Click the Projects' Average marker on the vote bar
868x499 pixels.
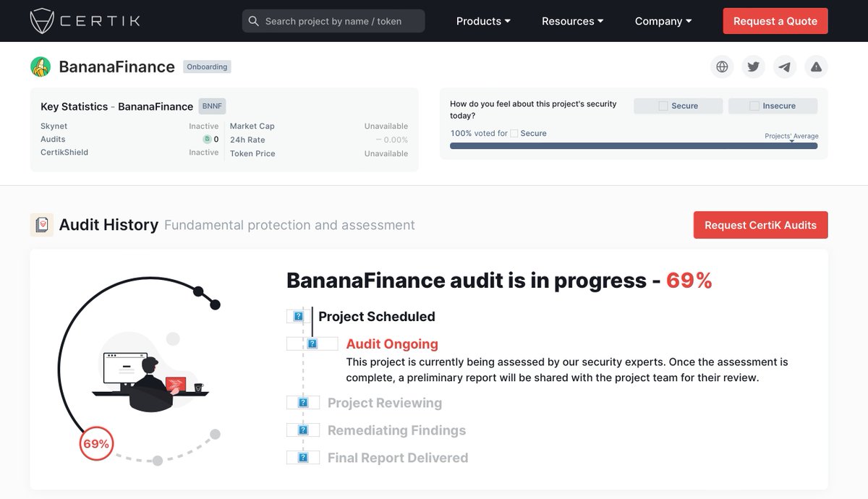[x=792, y=141]
